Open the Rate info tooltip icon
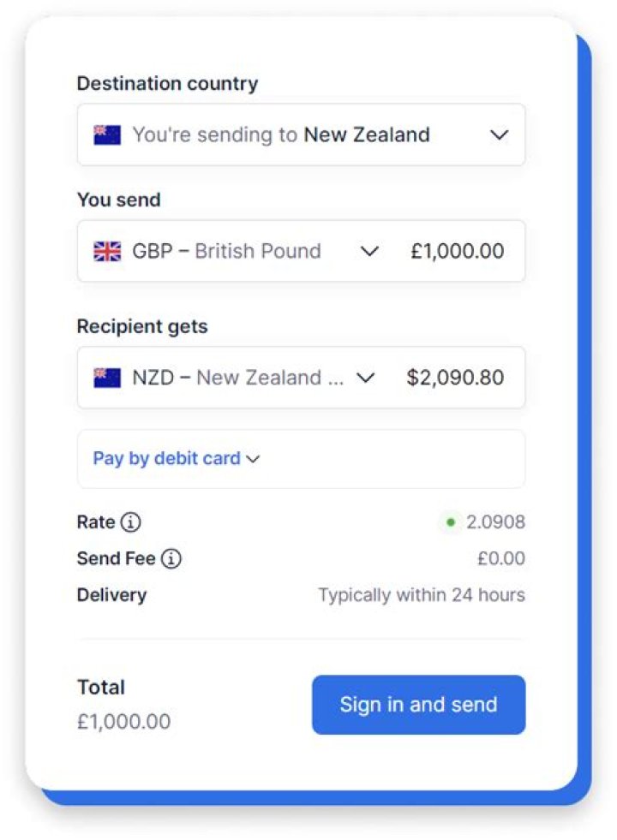This screenshot has height=840, width=617. pos(130,522)
